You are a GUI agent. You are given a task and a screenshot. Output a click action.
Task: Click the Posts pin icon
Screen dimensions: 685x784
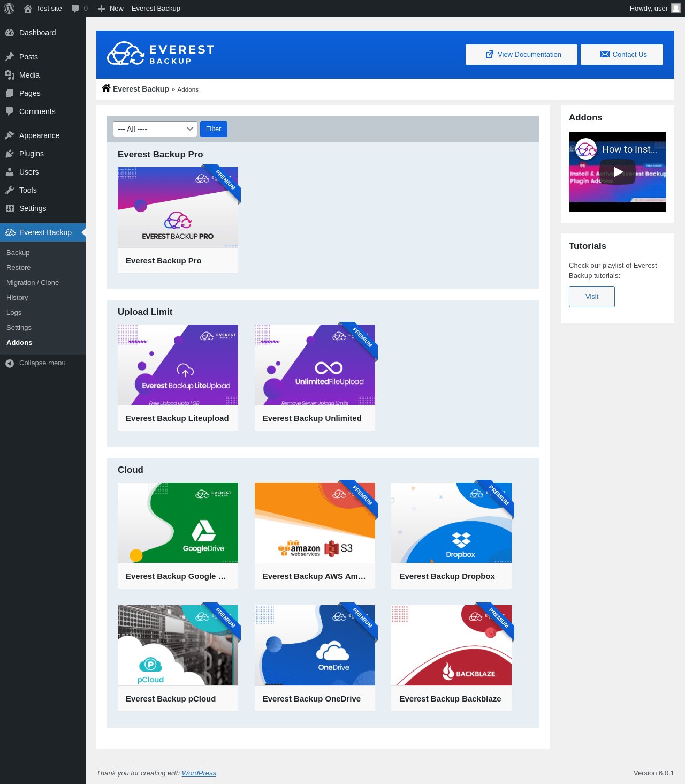[10, 57]
